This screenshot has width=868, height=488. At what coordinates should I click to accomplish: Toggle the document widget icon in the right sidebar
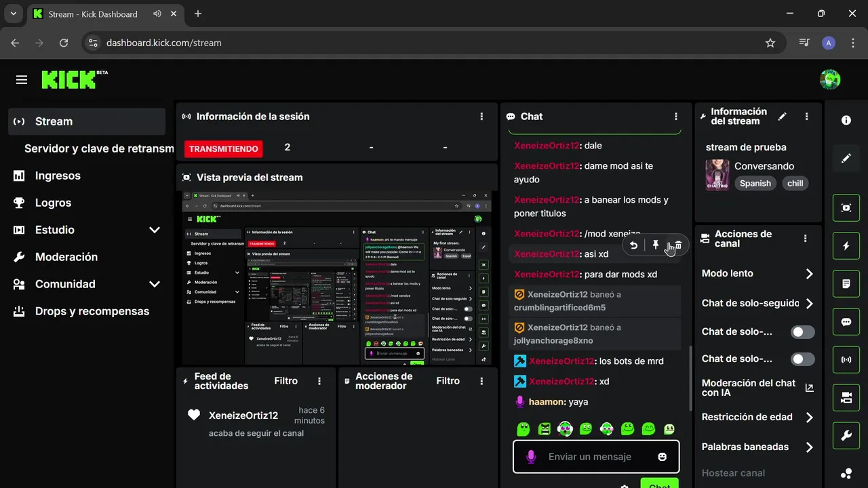click(x=846, y=284)
